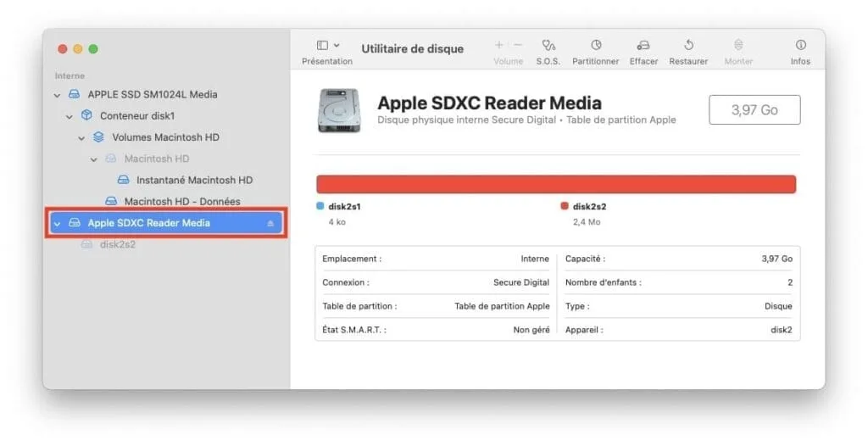The image size is (868, 446).
Task: Click the Utilitaire de disque window title
Action: click(x=413, y=49)
